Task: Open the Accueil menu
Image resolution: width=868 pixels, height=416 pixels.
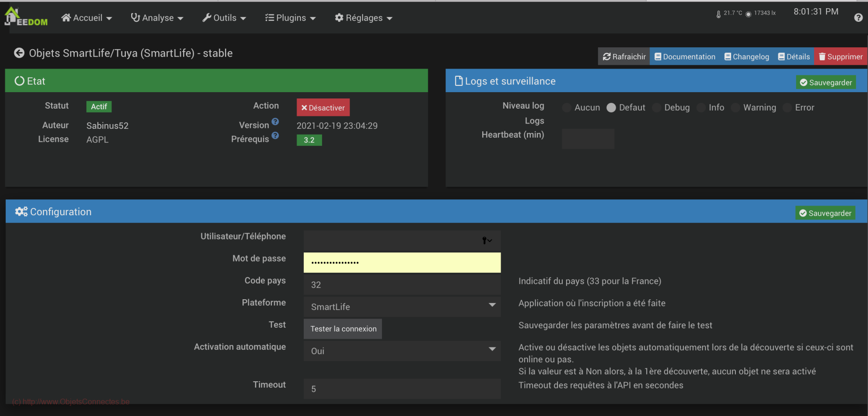Action: pos(87,18)
